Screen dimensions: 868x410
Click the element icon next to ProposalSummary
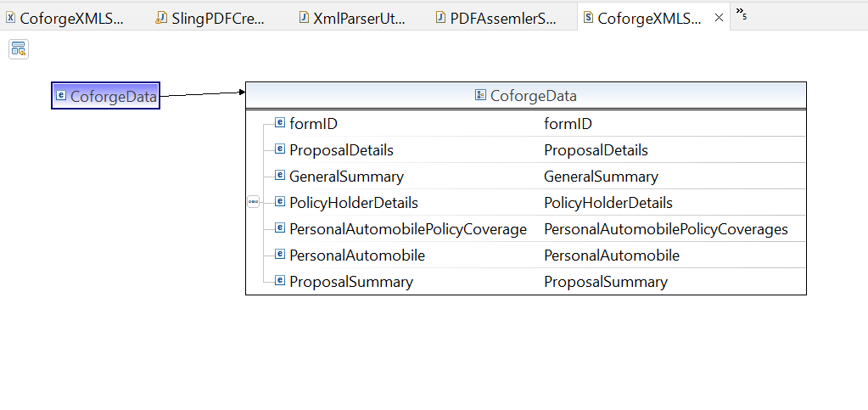click(280, 281)
